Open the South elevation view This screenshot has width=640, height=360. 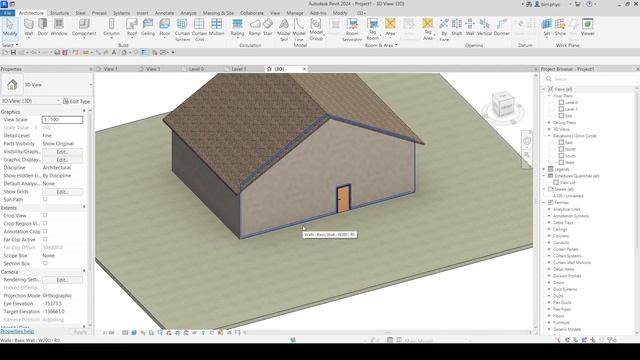(570, 156)
